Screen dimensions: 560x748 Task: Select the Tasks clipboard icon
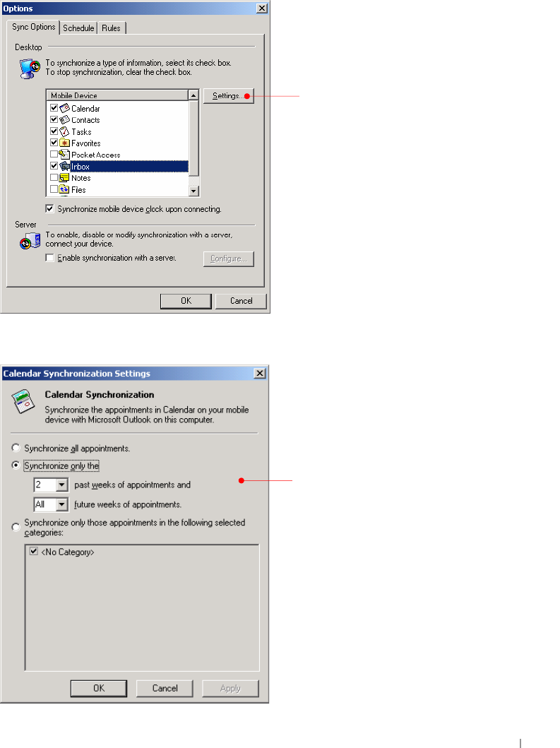pyautogui.click(x=64, y=131)
